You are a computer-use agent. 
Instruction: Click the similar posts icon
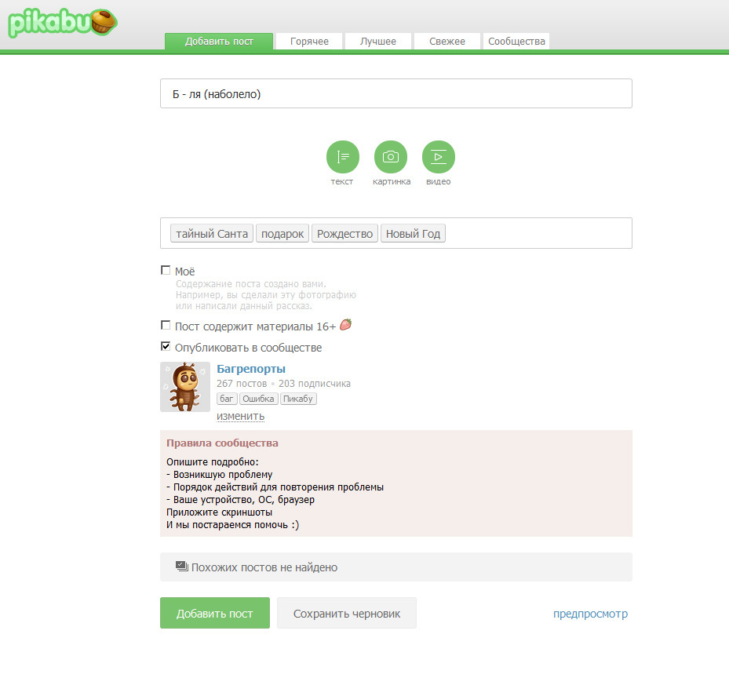(181, 566)
